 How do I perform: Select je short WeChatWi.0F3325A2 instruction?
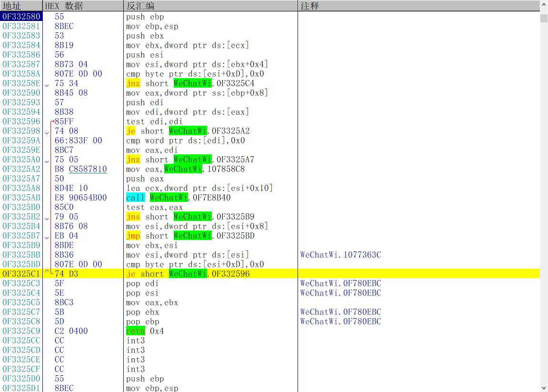pos(188,131)
